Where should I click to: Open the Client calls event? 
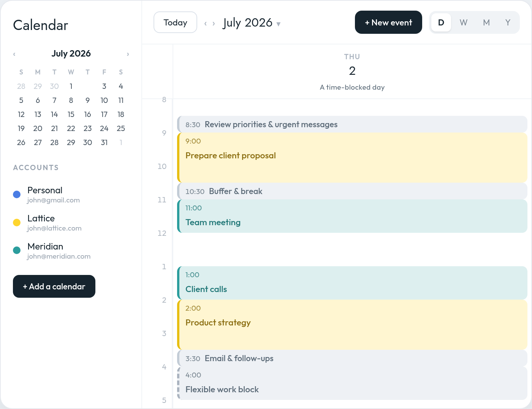point(352,283)
